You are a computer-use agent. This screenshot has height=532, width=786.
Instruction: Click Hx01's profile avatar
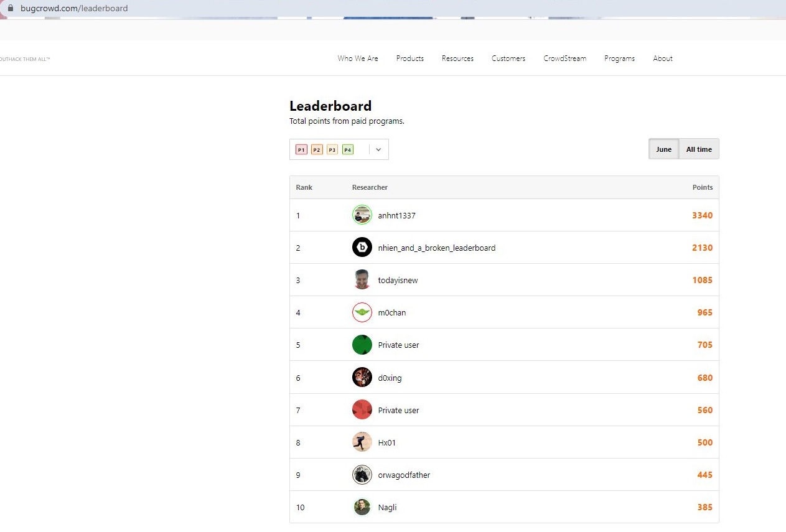coord(362,442)
